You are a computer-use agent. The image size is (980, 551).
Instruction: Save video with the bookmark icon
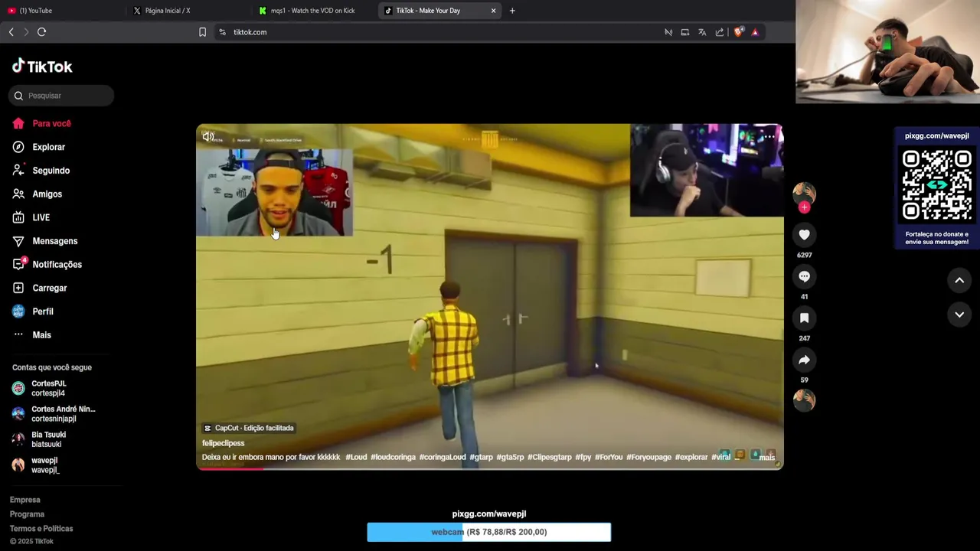pos(804,318)
